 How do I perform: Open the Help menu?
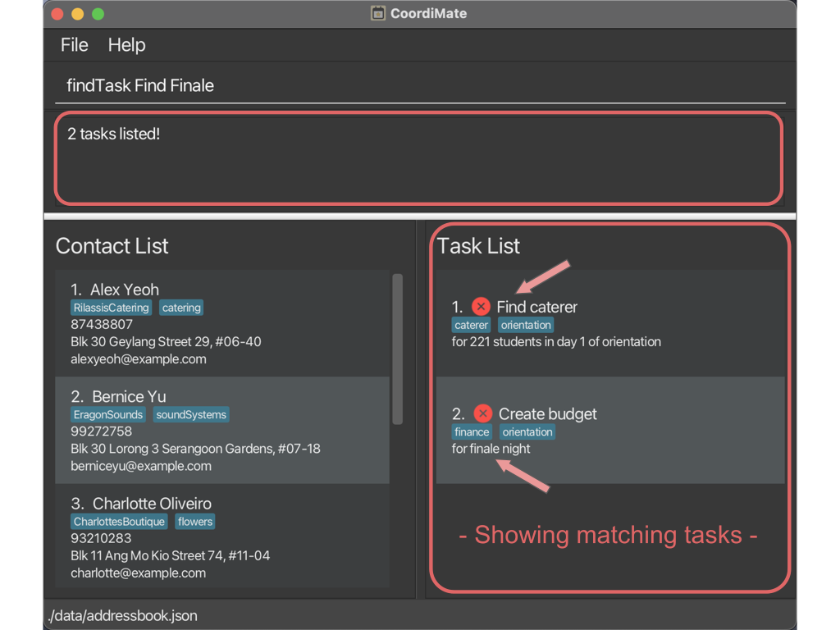(x=126, y=45)
